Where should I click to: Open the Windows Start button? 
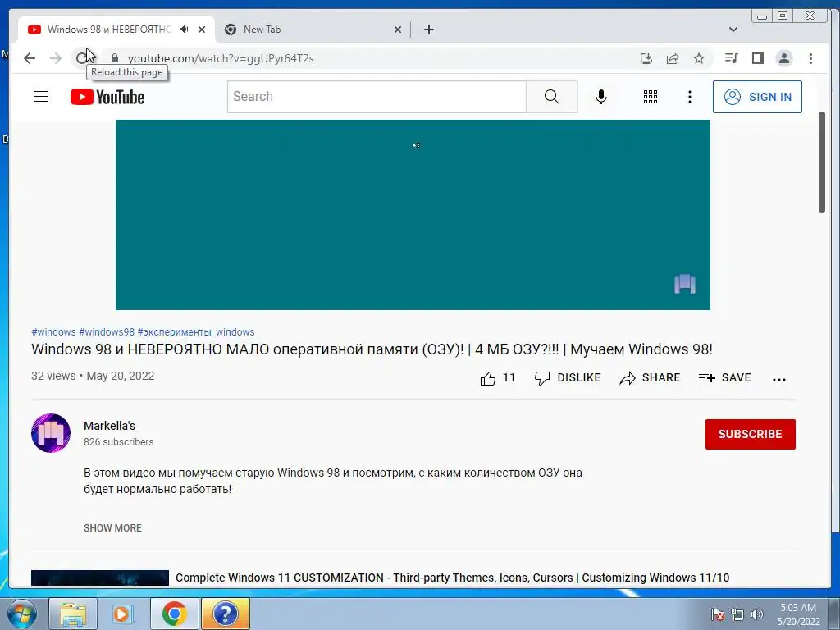point(22,614)
